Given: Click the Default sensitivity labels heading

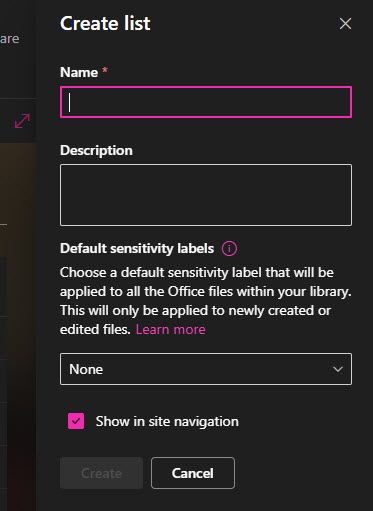Looking at the screenshot, I should pos(137,249).
